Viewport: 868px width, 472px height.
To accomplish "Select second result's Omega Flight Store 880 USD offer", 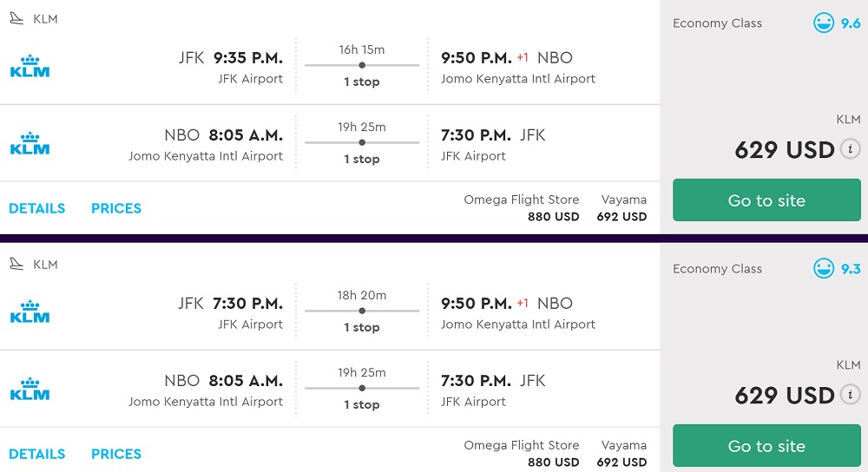I will click(522, 454).
